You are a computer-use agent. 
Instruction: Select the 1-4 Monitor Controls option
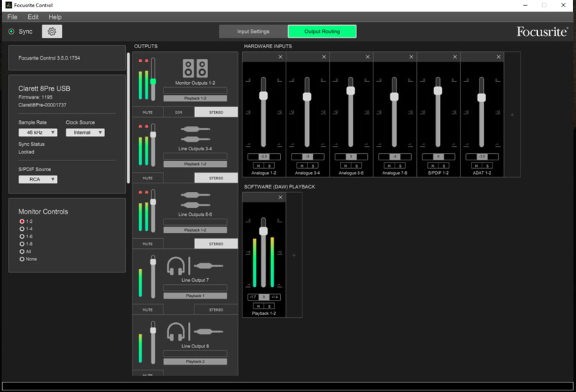click(x=22, y=229)
